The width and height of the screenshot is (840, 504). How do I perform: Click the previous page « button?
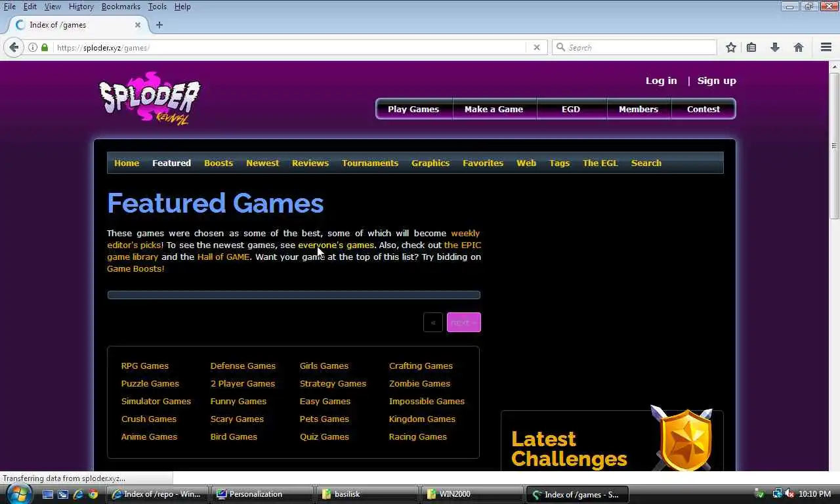(433, 322)
